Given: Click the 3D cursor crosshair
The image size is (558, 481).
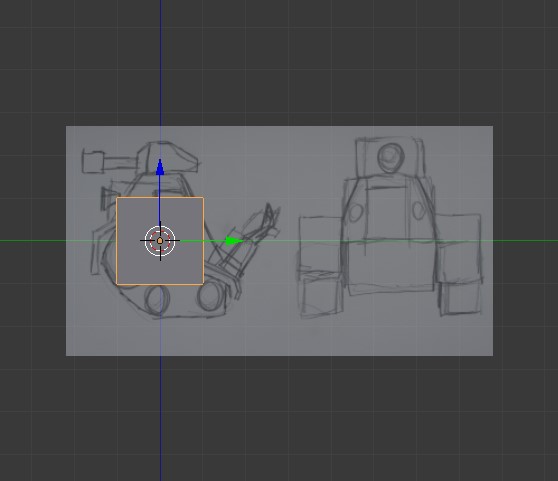Looking at the screenshot, I should click(160, 241).
